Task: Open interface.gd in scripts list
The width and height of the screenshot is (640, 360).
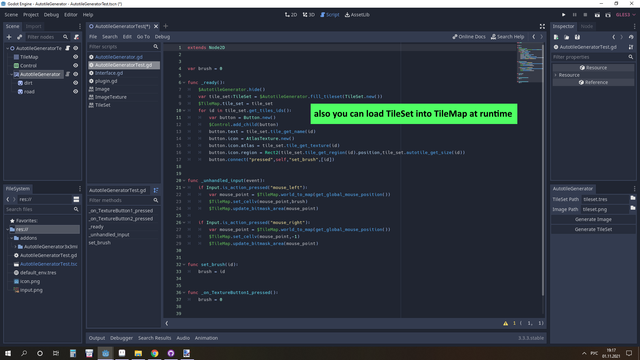Action: (109, 73)
